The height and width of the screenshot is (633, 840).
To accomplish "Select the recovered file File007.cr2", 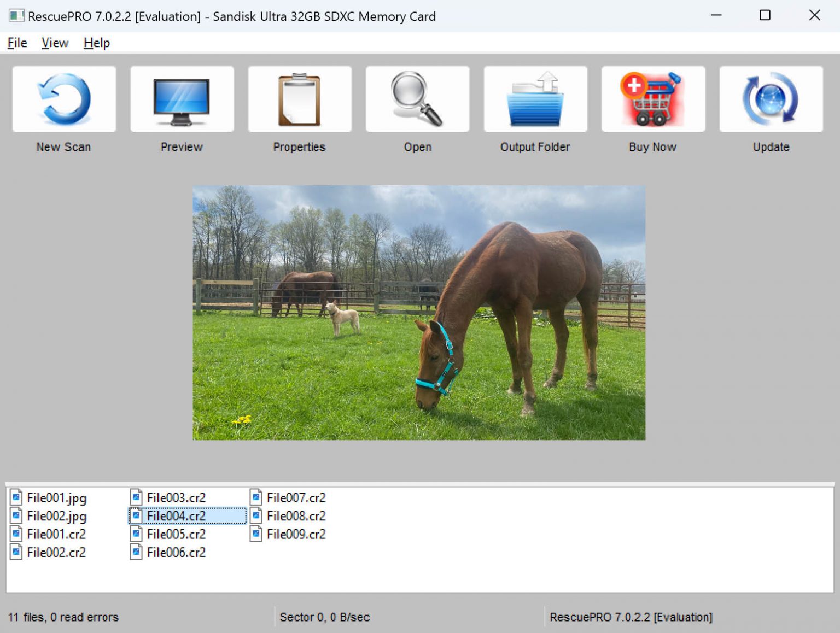I will pos(295,497).
